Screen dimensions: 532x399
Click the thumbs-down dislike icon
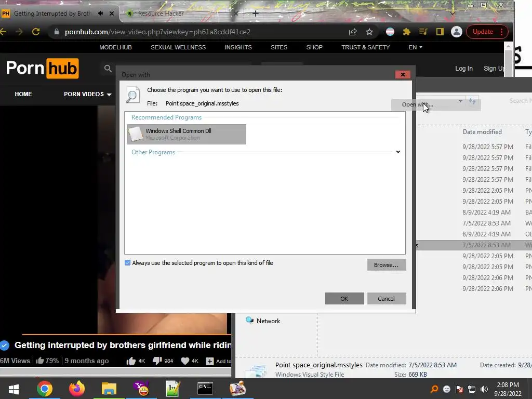[x=157, y=361]
